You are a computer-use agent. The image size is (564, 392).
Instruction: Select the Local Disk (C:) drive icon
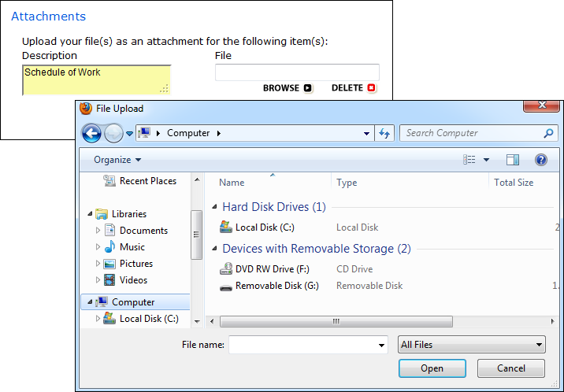point(226,227)
